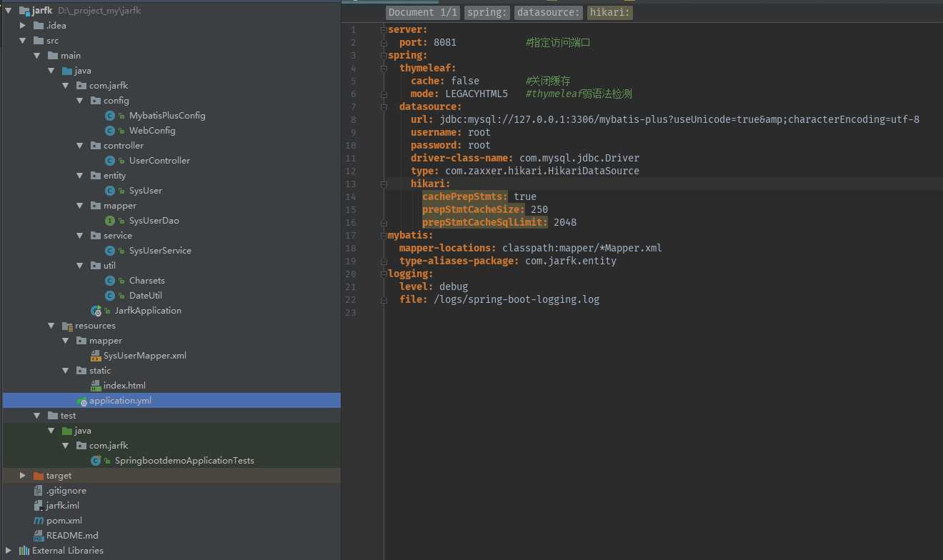Collapse the resources folder arrow

pyautogui.click(x=51, y=326)
